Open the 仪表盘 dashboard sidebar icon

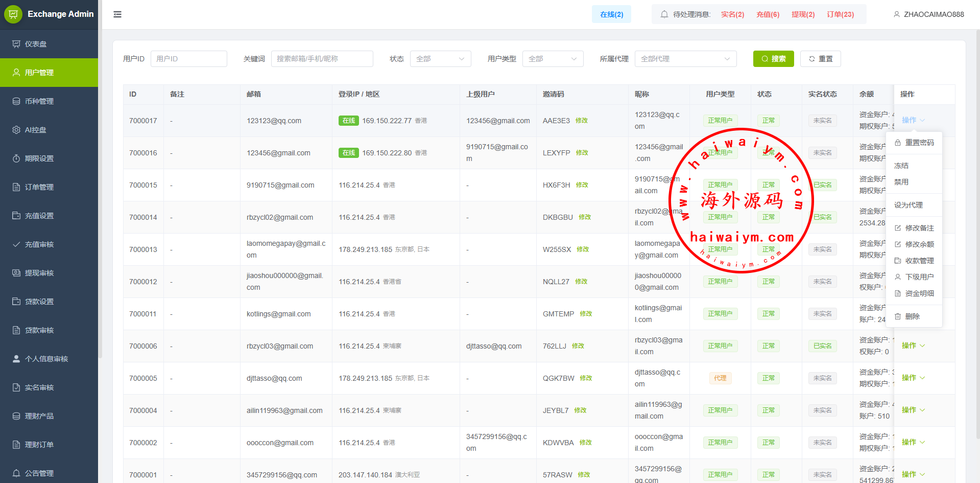coord(16,44)
